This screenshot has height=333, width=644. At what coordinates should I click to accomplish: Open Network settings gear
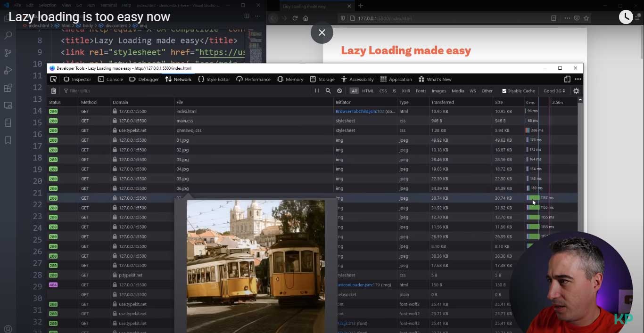(576, 91)
